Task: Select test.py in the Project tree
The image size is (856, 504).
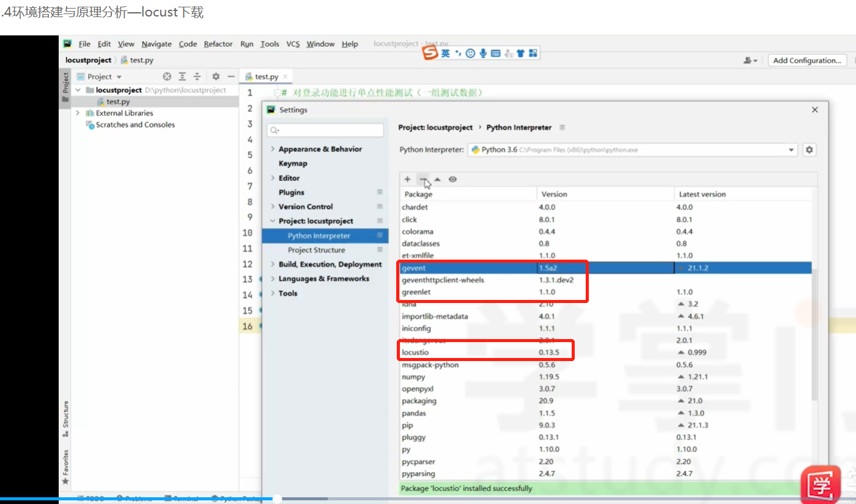Action: pos(117,101)
